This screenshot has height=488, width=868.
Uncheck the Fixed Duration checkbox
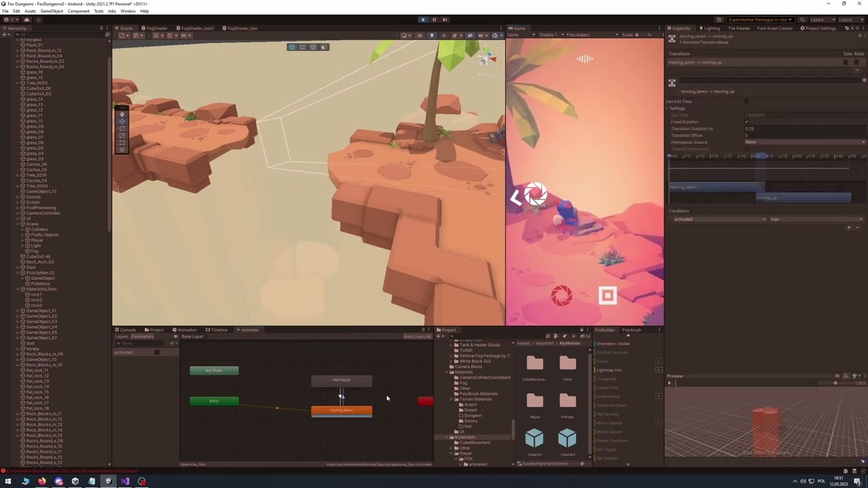[747, 122]
